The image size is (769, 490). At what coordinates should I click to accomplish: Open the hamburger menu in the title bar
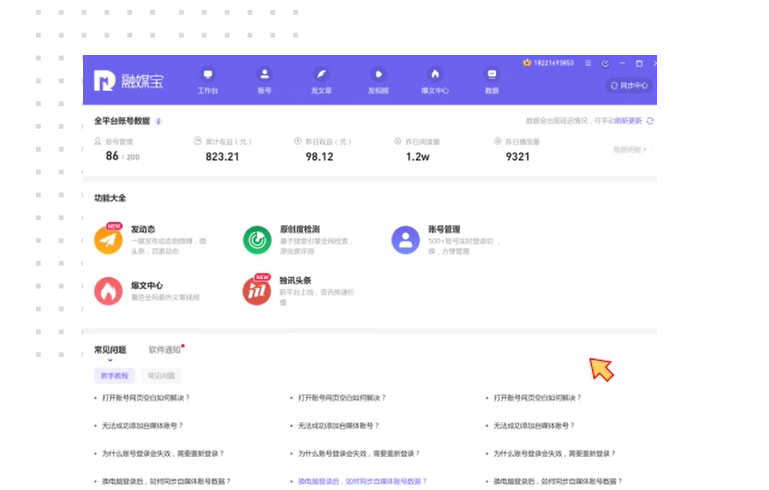[x=588, y=63]
